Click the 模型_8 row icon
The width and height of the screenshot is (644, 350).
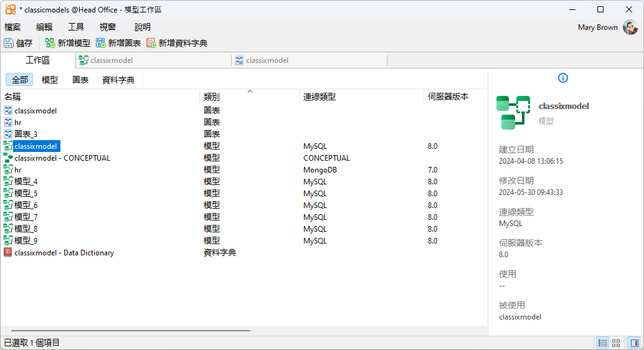click(x=8, y=229)
